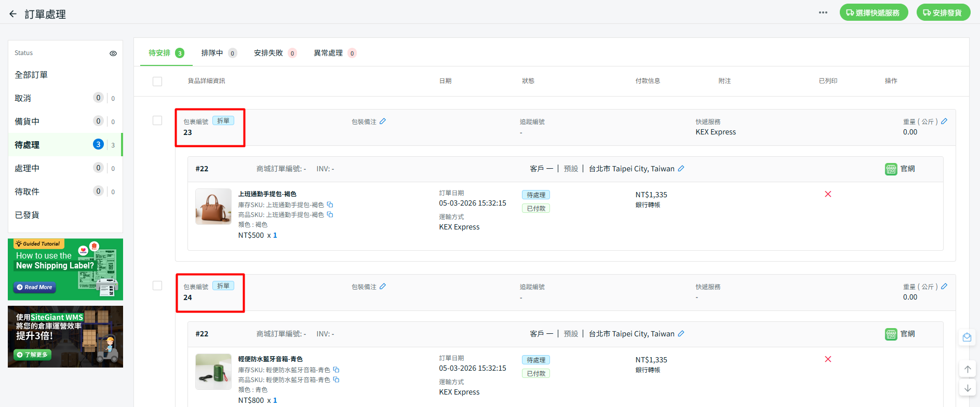
Task: Select package 24 checkbox
Action: [x=157, y=286]
